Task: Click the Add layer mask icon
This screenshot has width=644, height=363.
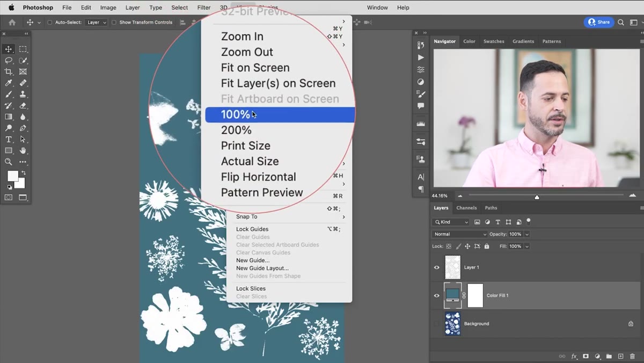Action: (x=586, y=356)
